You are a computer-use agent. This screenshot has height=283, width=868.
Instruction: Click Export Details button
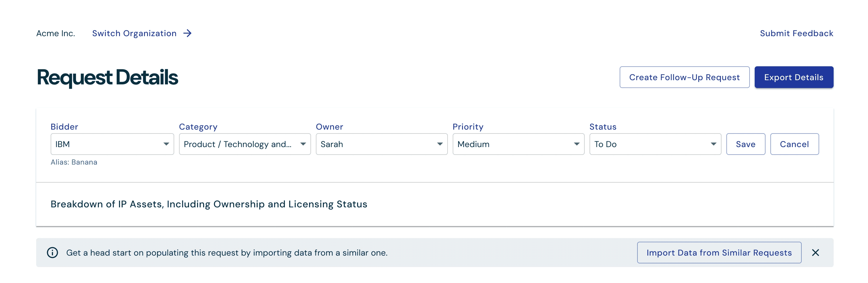coord(794,77)
